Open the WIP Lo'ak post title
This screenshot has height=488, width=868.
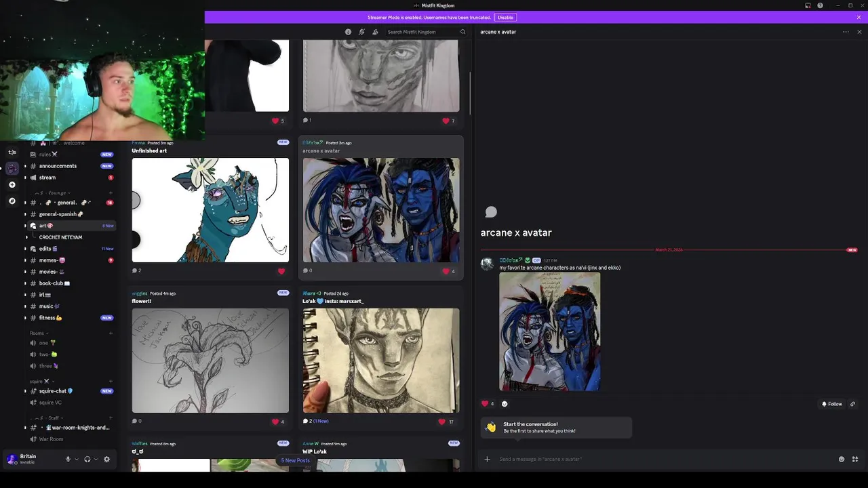click(x=315, y=451)
